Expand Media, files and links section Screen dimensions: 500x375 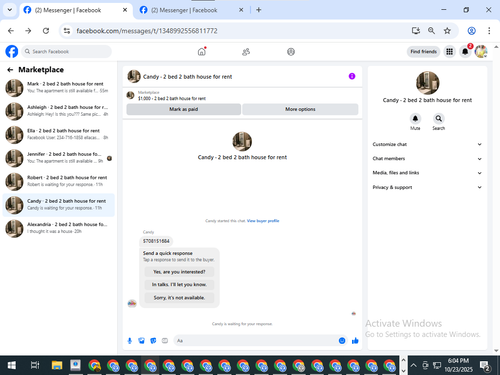(427, 173)
